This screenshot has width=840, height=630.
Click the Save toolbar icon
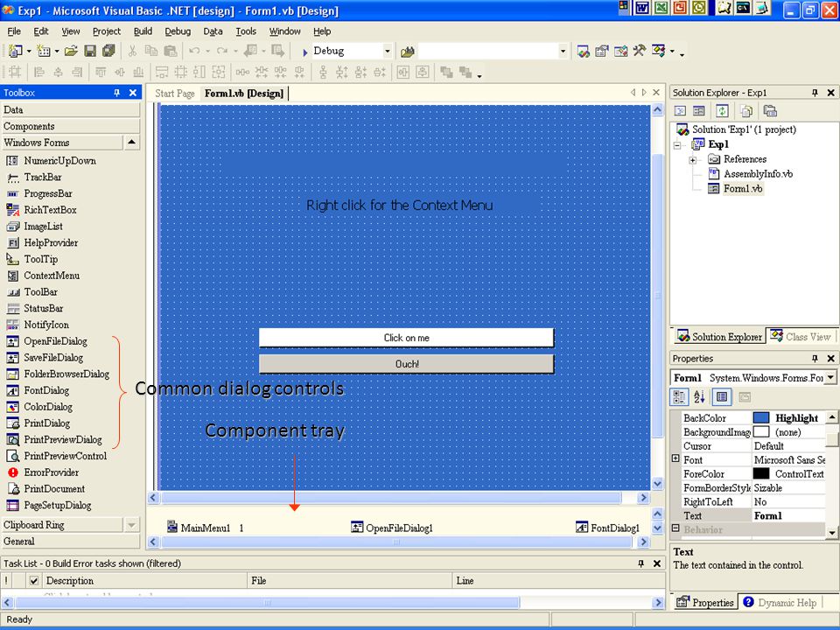pos(90,51)
